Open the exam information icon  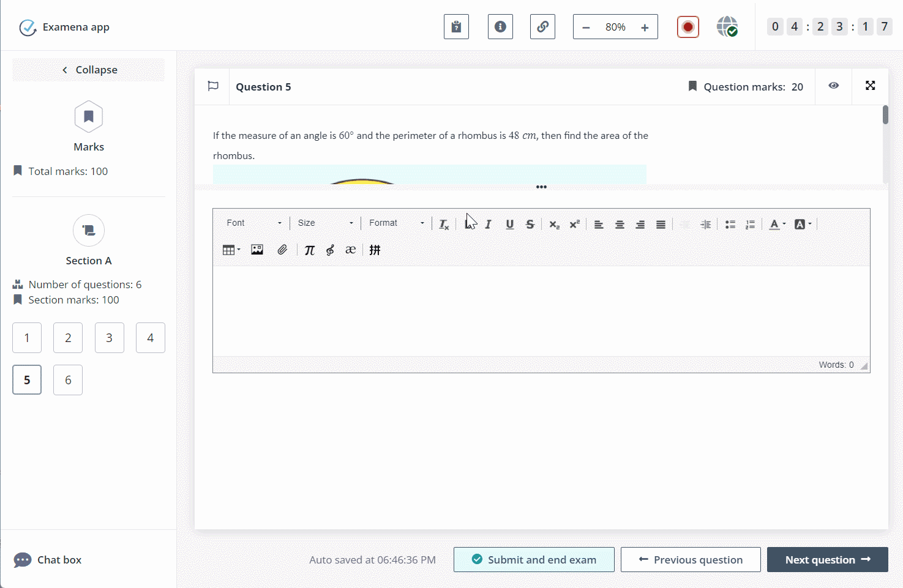(500, 27)
